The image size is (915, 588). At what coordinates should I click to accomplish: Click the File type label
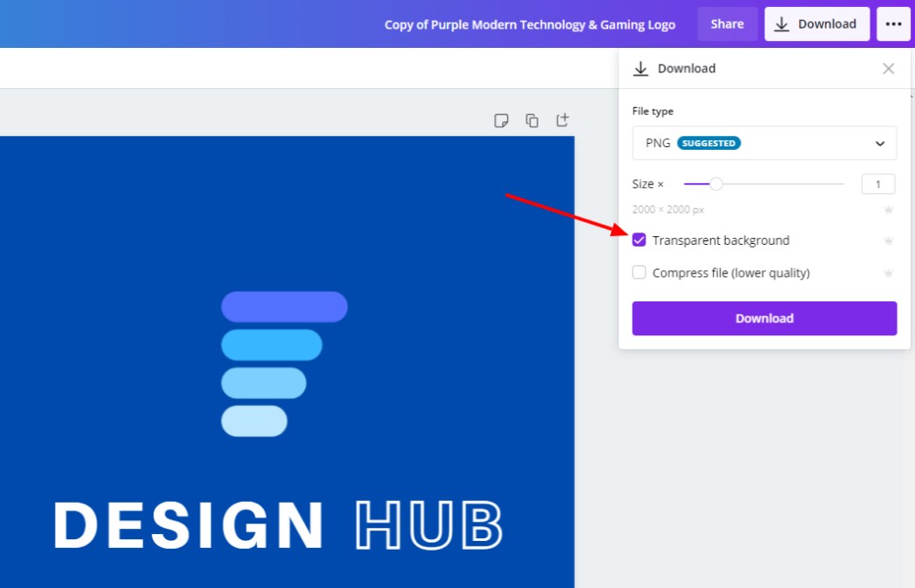[x=653, y=111]
